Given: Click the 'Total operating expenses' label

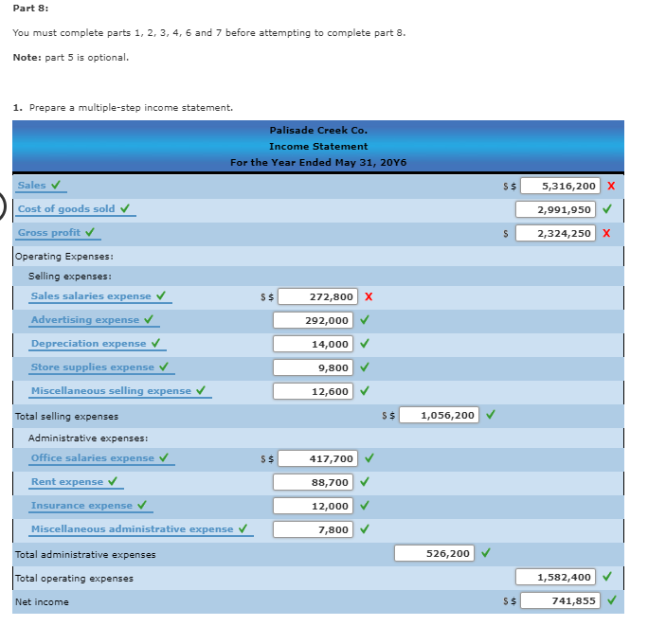Looking at the screenshot, I should point(74,579).
